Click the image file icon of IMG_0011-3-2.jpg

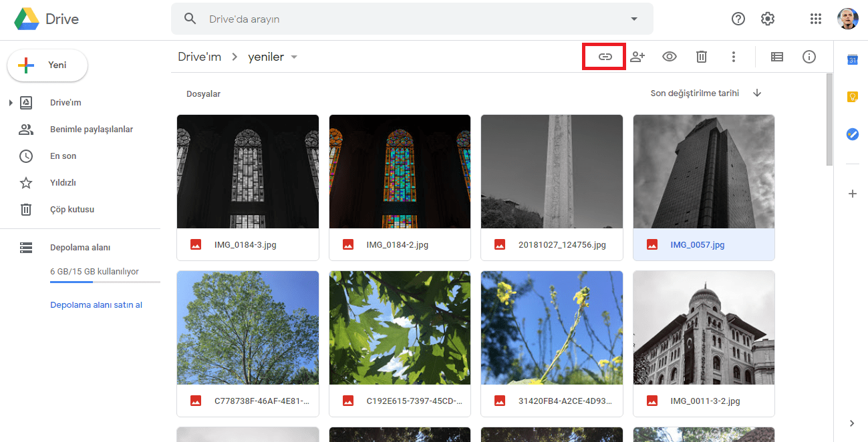click(x=652, y=401)
